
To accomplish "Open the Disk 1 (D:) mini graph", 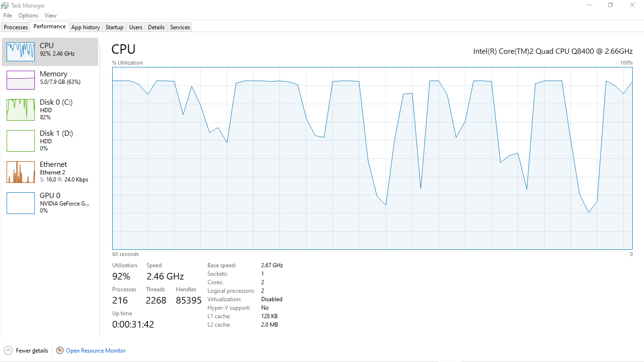I will [21, 141].
